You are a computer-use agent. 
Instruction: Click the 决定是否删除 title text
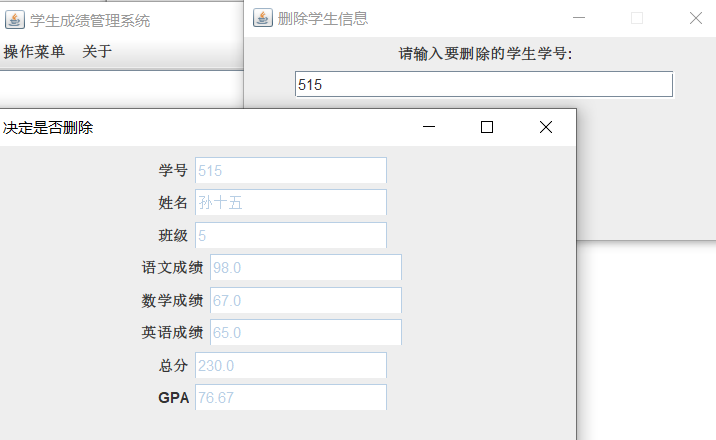(x=48, y=128)
